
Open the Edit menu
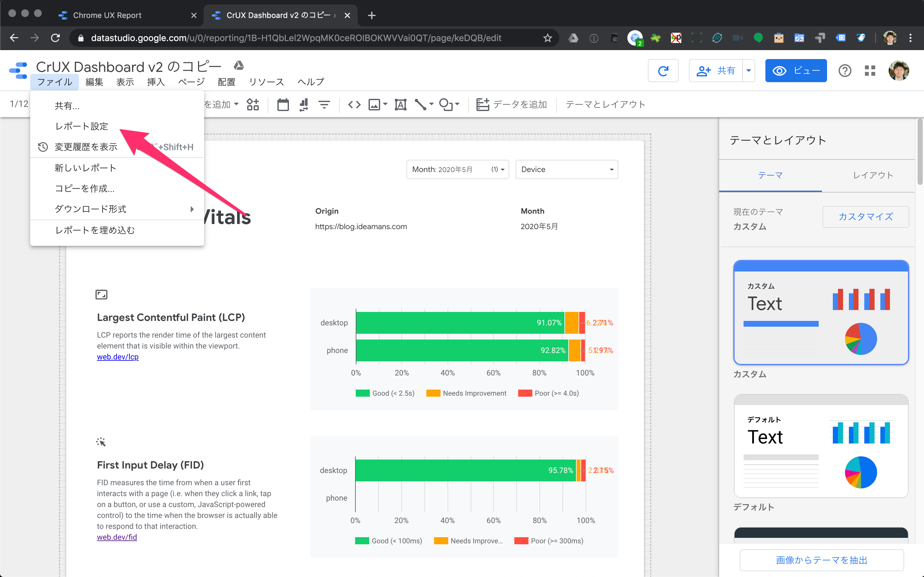tap(94, 82)
